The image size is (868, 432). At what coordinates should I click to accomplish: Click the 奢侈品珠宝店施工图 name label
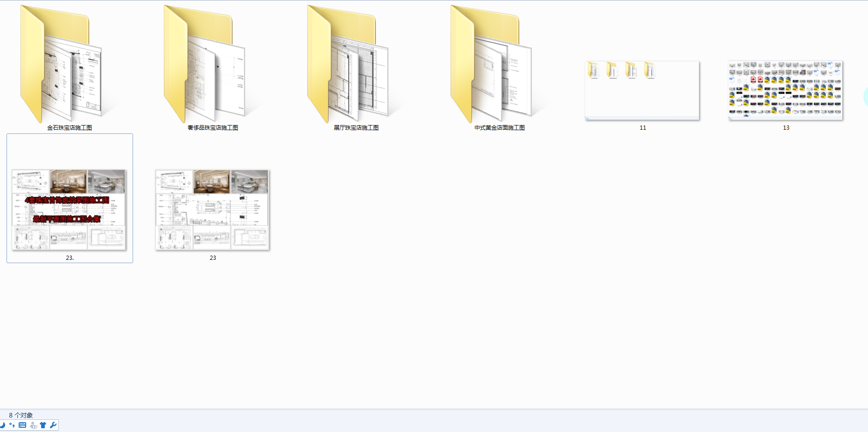click(213, 128)
